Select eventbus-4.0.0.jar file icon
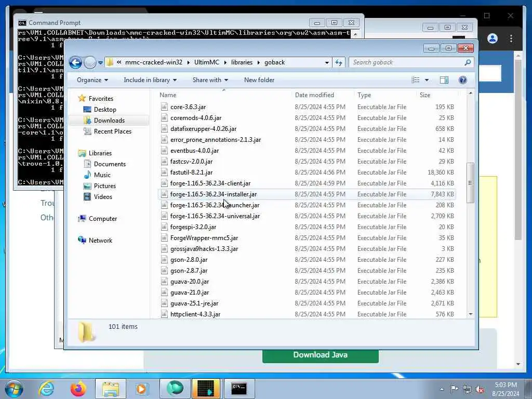 pos(164,151)
